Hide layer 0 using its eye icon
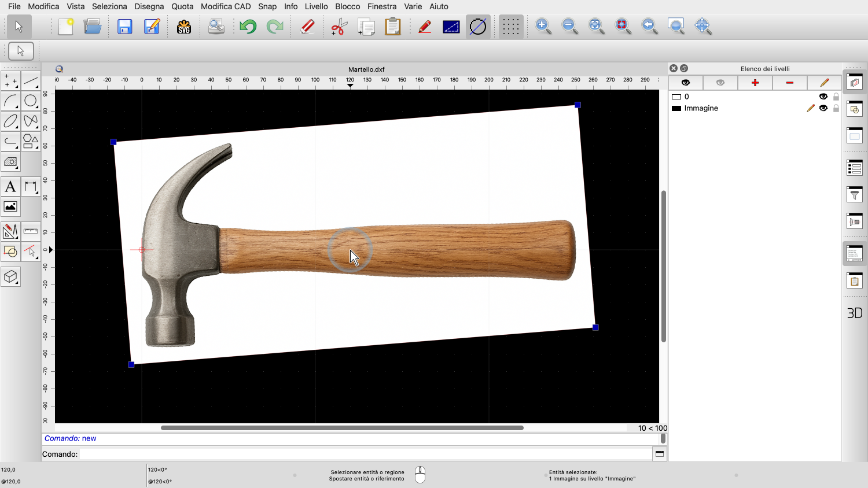 click(823, 97)
